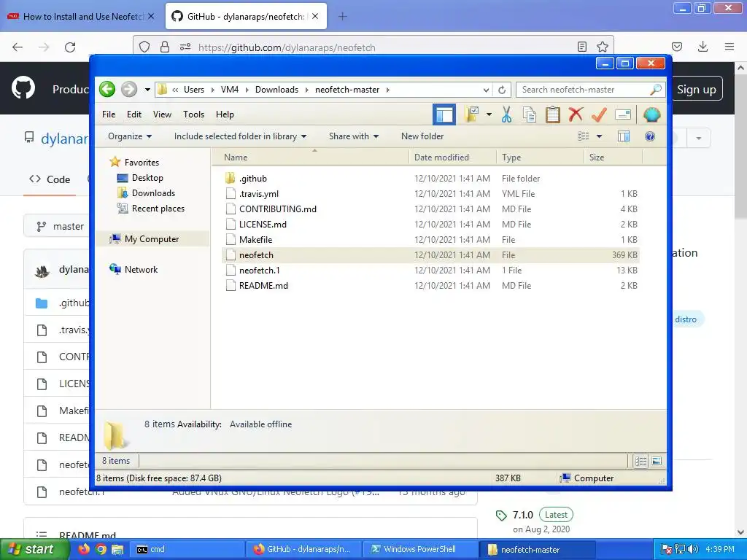Click Firefox reload button
Image resolution: width=747 pixels, height=560 pixels.
coord(70,47)
